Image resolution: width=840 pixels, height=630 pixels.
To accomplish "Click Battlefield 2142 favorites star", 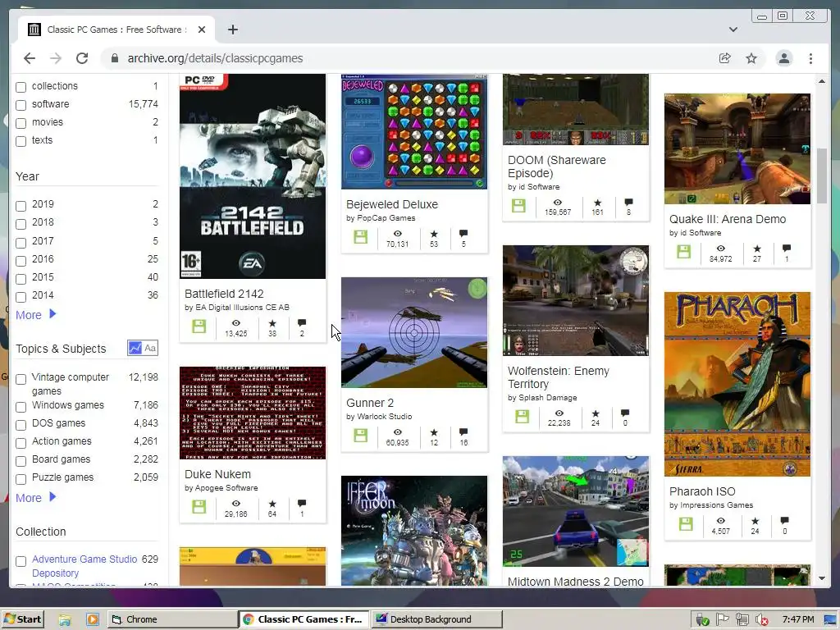I will [272, 323].
